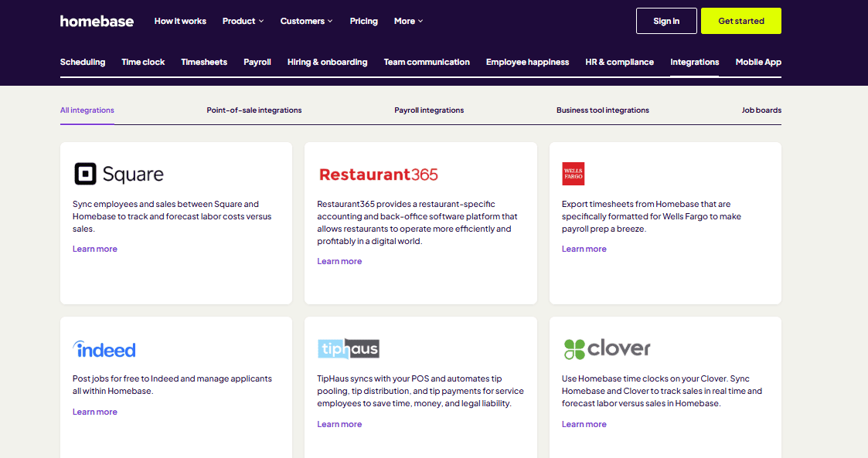Viewport: 868px width, 458px height.
Task: Click the Sign in button
Action: click(x=666, y=21)
